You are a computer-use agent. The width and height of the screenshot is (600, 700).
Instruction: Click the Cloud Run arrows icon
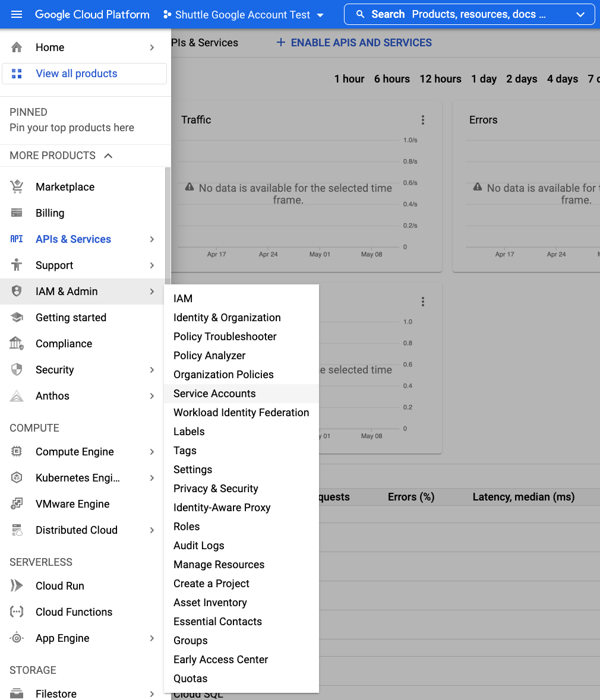(17, 586)
